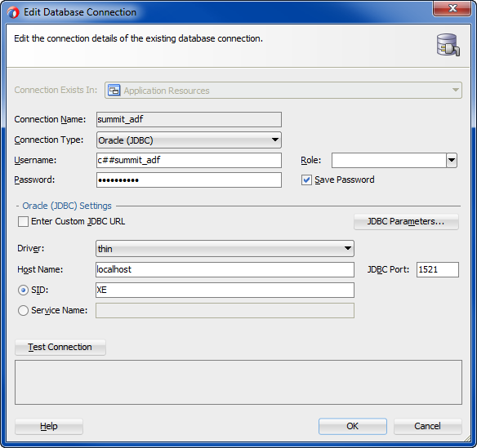Click the Host Name label
The width and height of the screenshot is (477, 448).
pos(40,269)
